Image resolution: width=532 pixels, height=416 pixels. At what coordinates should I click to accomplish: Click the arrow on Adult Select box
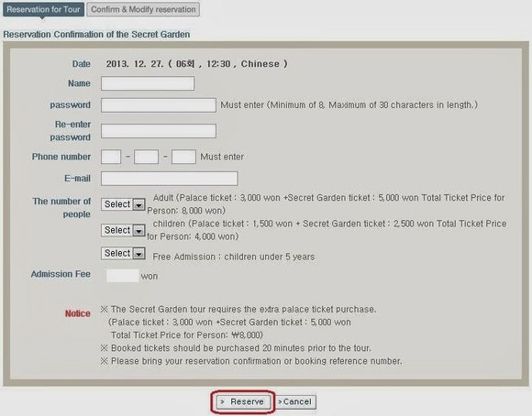click(x=139, y=204)
